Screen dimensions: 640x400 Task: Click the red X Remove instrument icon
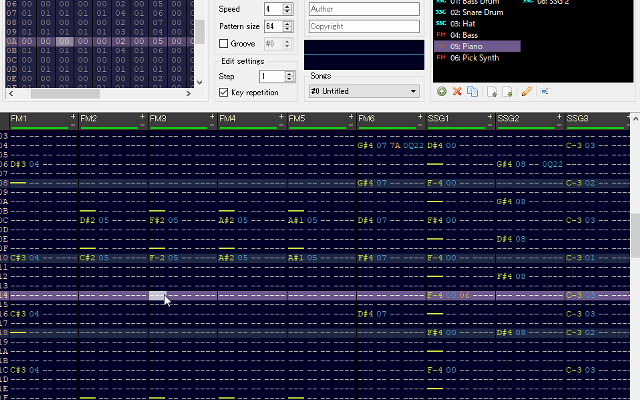[x=457, y=91]
